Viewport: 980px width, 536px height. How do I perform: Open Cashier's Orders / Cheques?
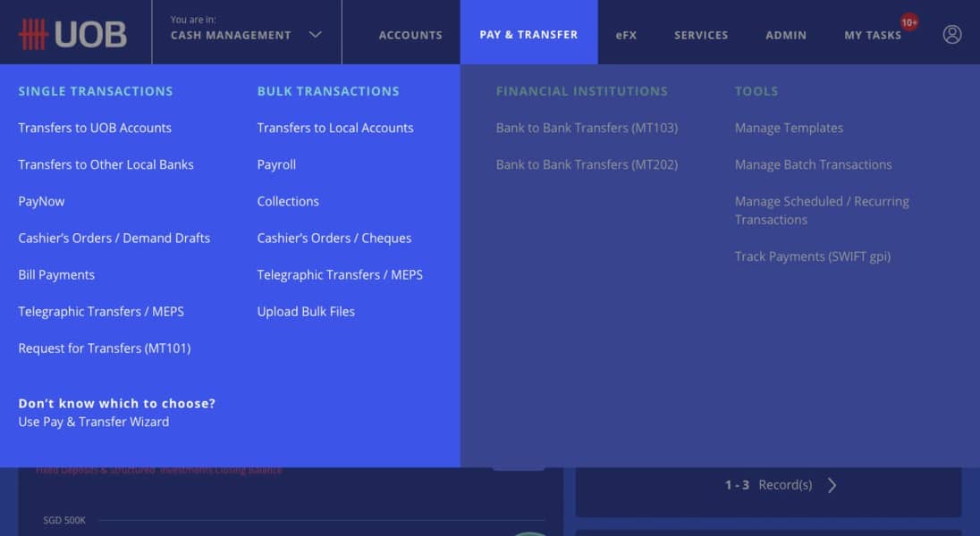[334, 238]
